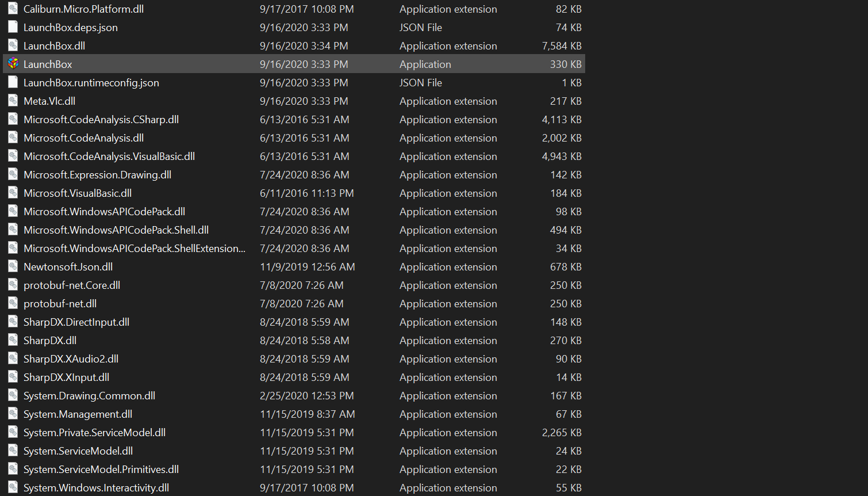Click icon of protobuf-net.dll
Viewport: 868px width, 496px height.
pyautogui.click(x=13, y=303)
